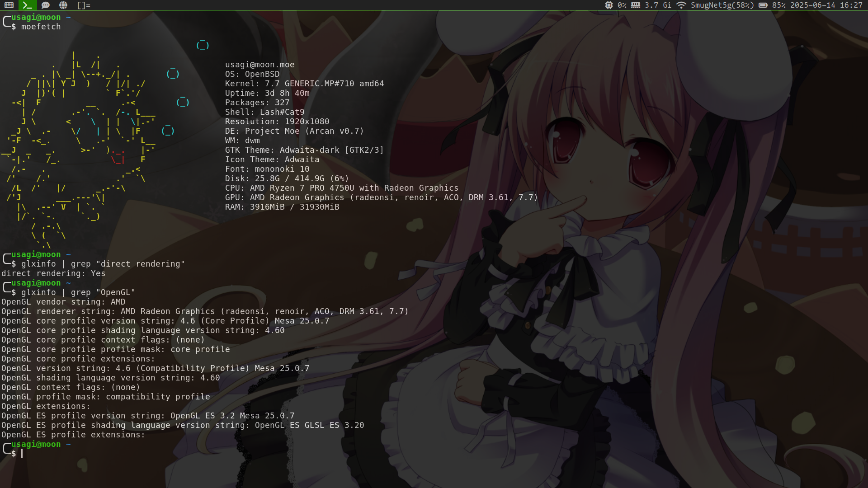Image resolution: width=868 pixels, height=488 pixels.
Task: Click the OpenGL ES profile version string line
Action: tap(148, 416)
